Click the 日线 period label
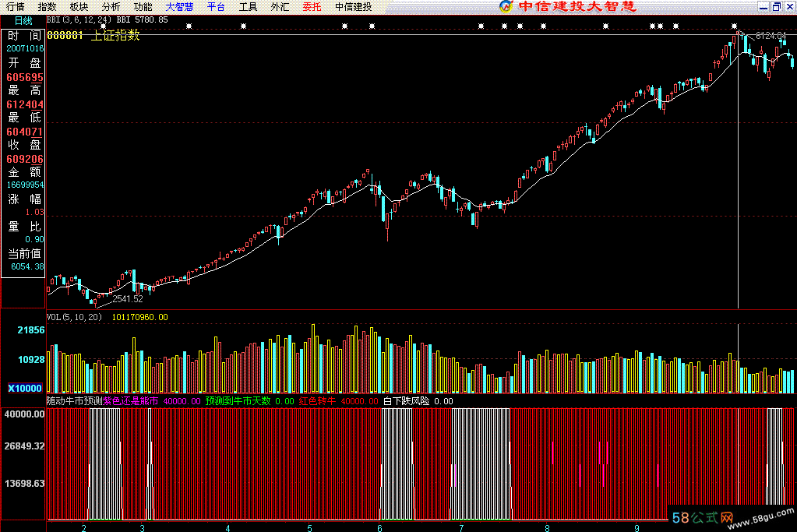The height and width of the screenshot is (532, 797). tap(23, 21)
